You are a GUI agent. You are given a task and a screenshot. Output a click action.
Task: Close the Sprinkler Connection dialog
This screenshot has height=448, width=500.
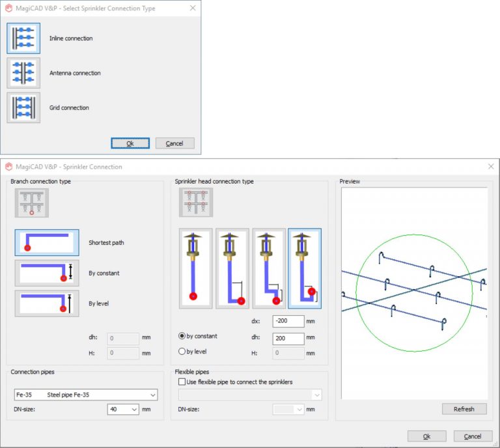tap(491, 167)
